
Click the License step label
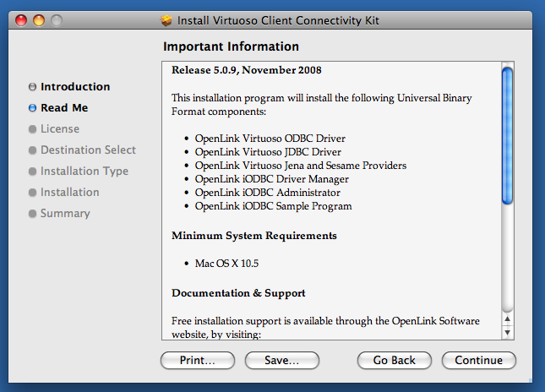(60, 129)
